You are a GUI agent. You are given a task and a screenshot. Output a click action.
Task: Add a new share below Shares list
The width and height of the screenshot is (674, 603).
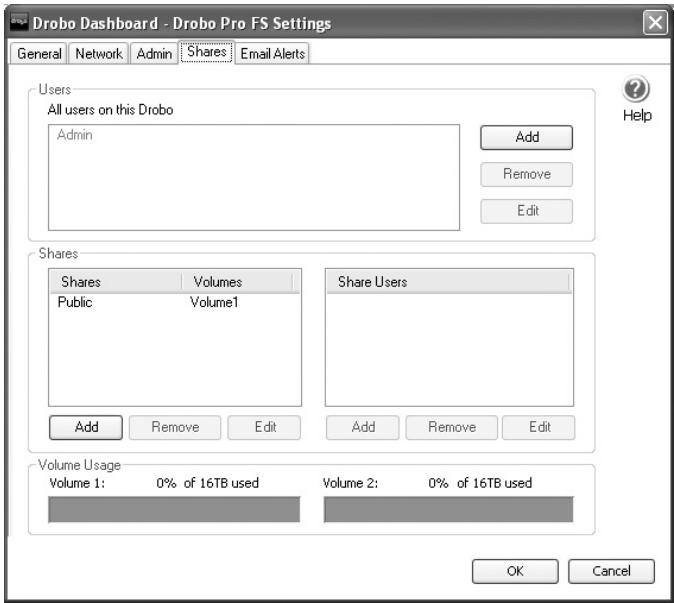[86, 427]
